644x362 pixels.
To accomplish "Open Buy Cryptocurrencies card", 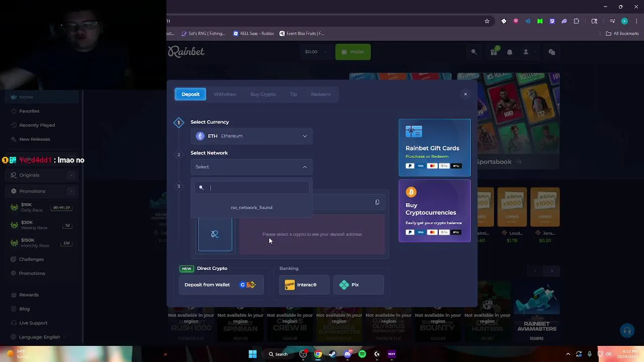I will point(435,211).
